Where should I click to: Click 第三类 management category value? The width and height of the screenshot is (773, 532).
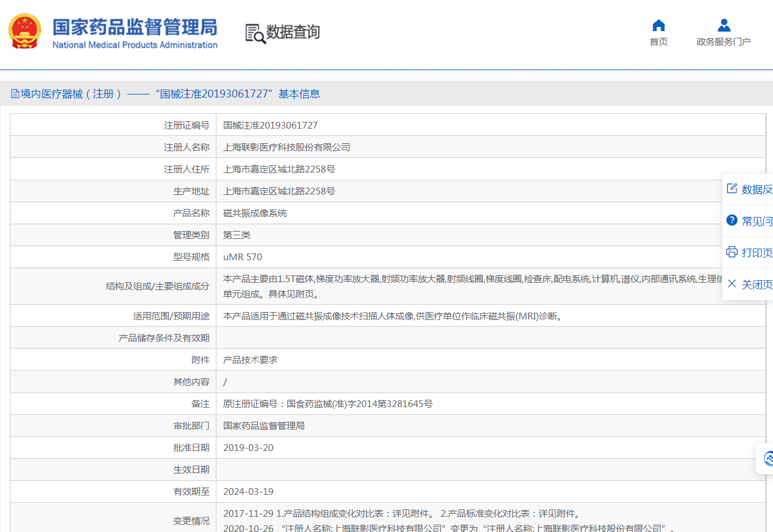pos(237,235)
